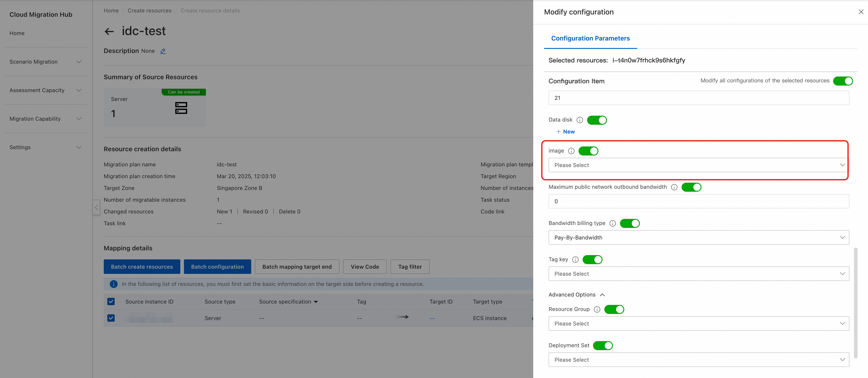Click the info icon beside image label
The image size is (868, 378).
coord(571,151)
